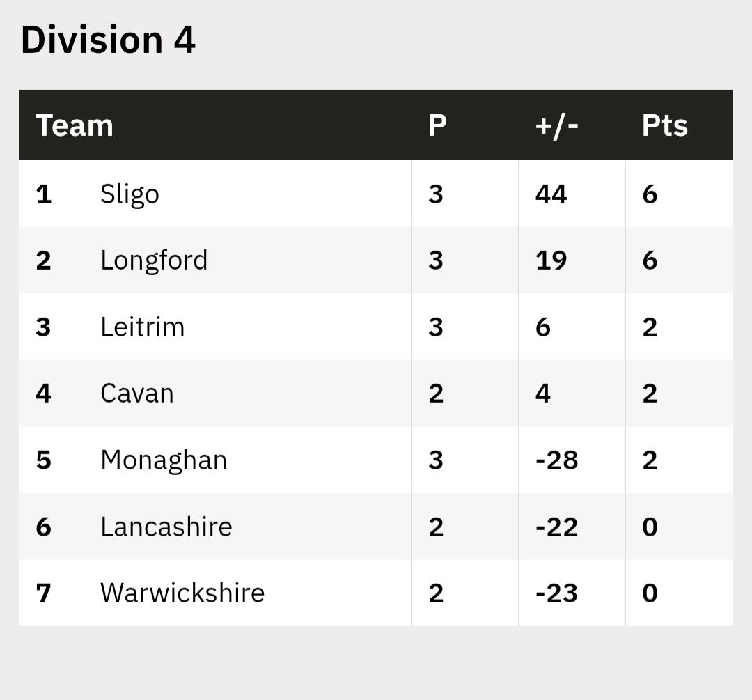Screen dimensions: 752x700
Task: Sort by the P column header
Action: point(437,125)
